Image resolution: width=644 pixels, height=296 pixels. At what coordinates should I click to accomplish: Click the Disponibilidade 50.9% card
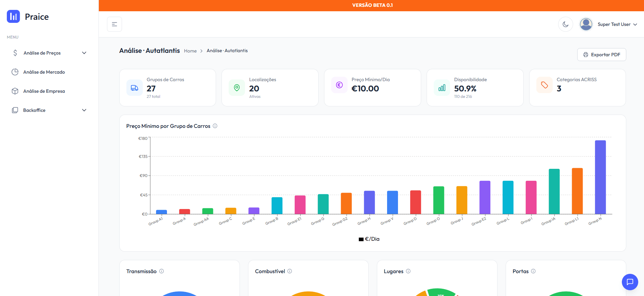[x=475, y=88]
